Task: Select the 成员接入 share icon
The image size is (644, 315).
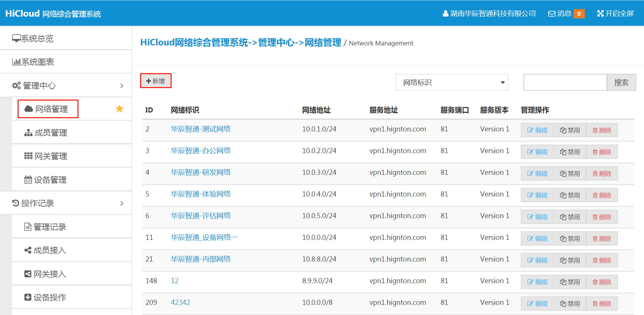Action: (x=27, y=250)
